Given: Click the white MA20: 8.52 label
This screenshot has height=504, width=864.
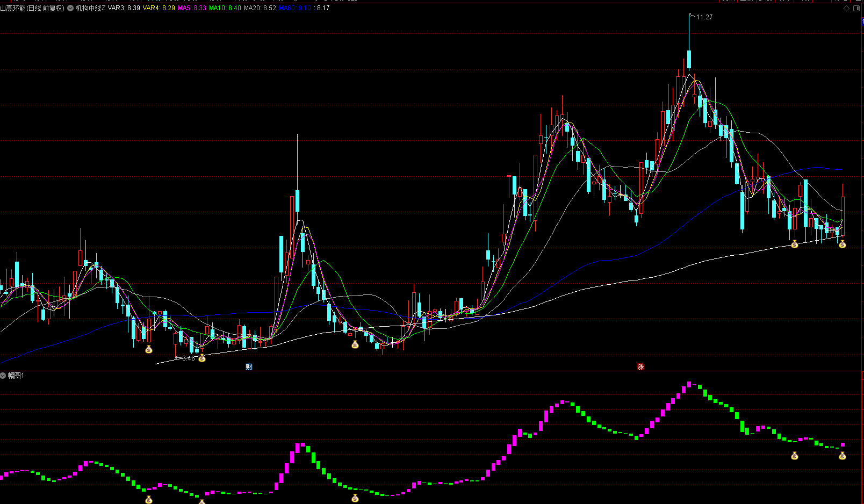Looking at the screenshot, I should pyautogui.click(x=260, y=9).
